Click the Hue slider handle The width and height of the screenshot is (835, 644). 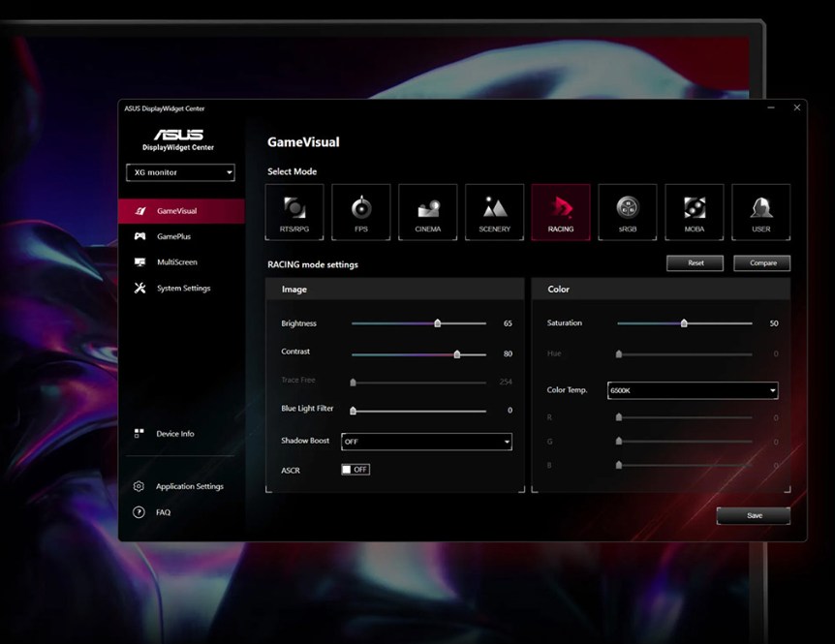pyautogui.click(x=619, y=353)
